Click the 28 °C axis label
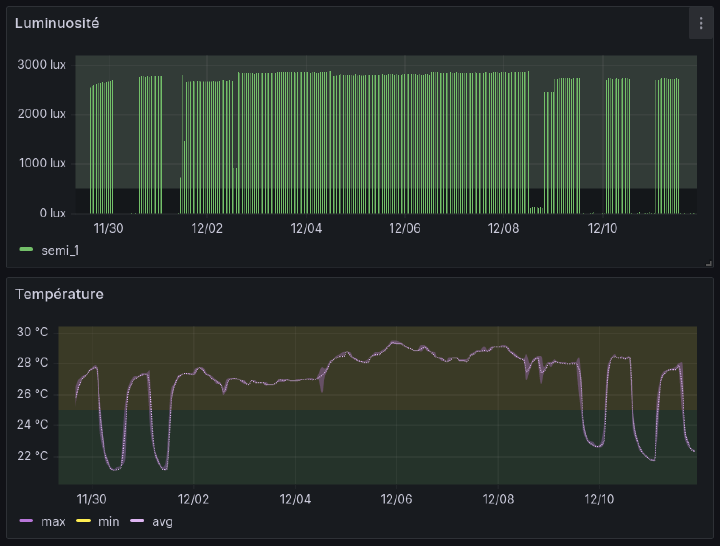Image resolution: width=720 pixels, height=546 pixels. pyautogui.click(x=32, y=363)
